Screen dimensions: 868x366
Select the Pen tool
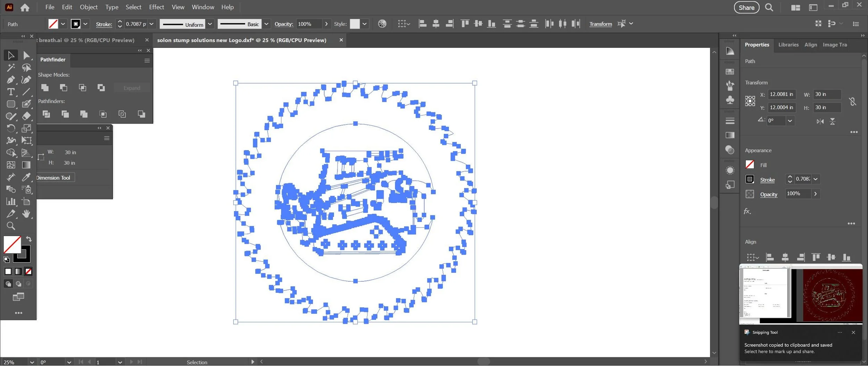pyautogui.click(x=11, y=80)
